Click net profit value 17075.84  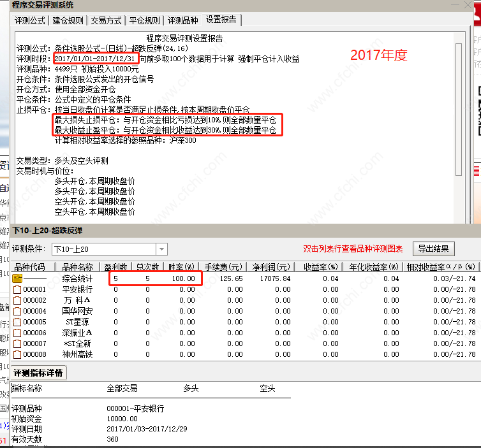click(x=275, y=278)
